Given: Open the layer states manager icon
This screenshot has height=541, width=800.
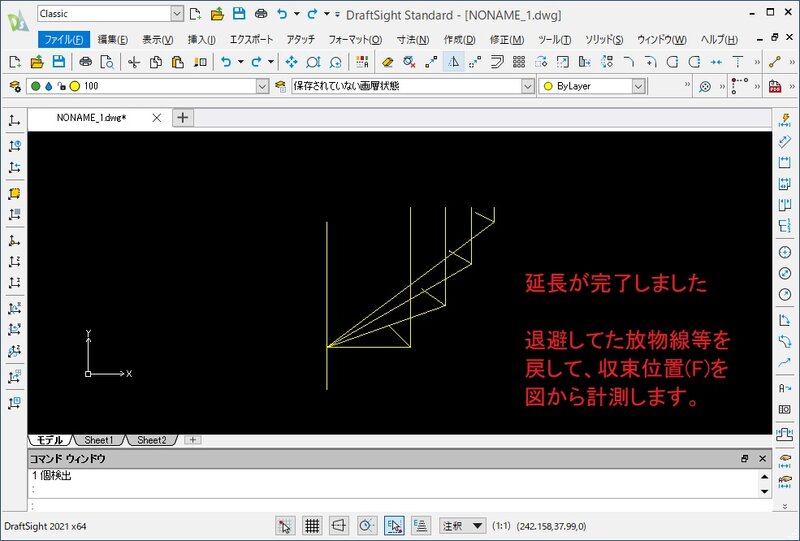Looking at the screenshot, I should (280, 86).
